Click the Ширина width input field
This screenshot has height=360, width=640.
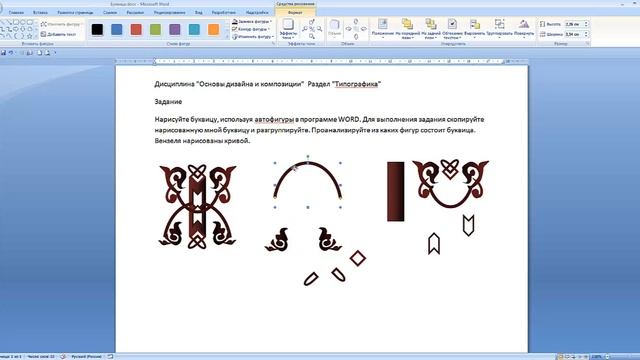[573, 34]
